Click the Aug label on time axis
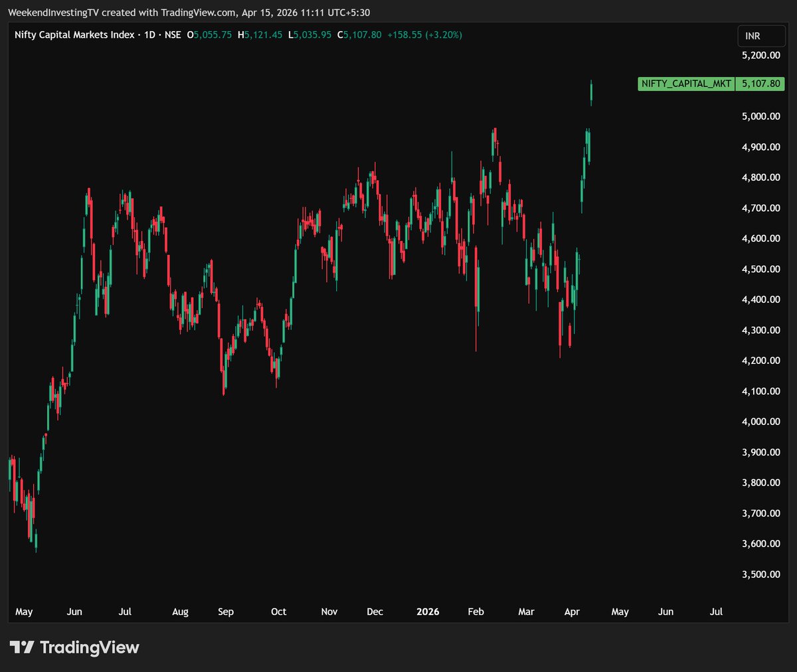Viewport: 797px width, 672px height. [180, 612]
